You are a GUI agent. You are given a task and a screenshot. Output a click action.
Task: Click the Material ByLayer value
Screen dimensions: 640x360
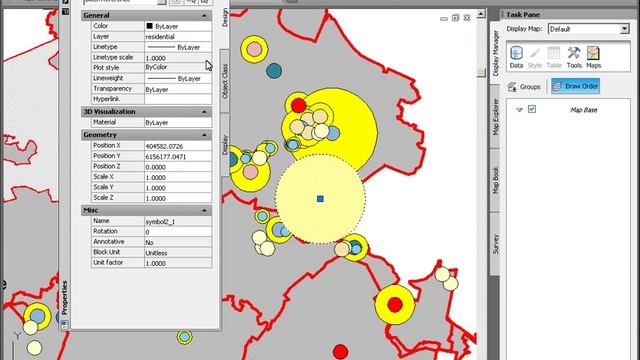(x=178, y=122)
